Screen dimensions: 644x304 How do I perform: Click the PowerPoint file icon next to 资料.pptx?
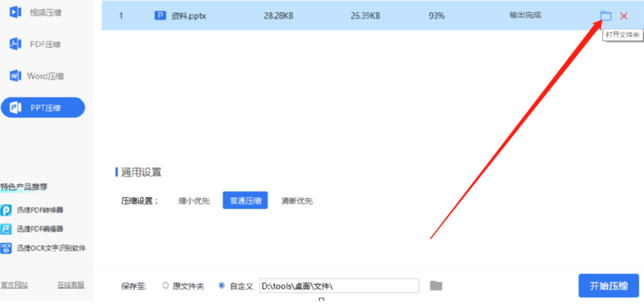160,16
